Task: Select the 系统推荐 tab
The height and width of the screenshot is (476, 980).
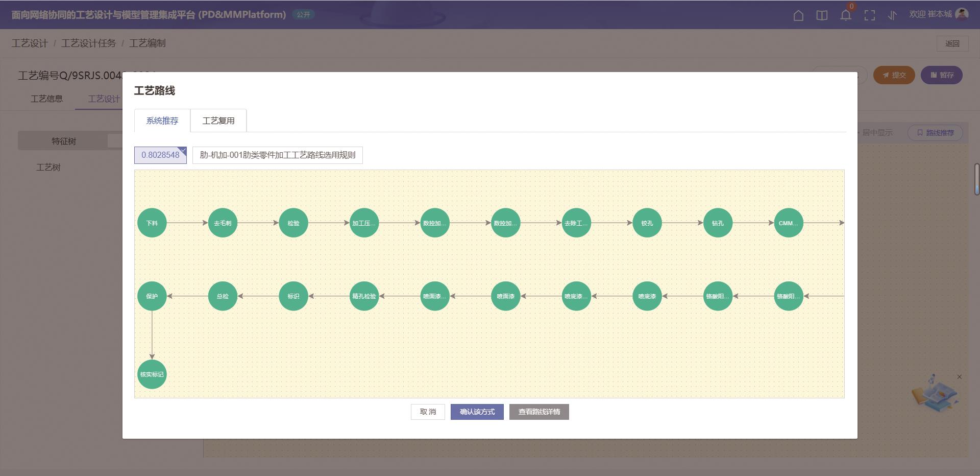Action: [162, 121]
